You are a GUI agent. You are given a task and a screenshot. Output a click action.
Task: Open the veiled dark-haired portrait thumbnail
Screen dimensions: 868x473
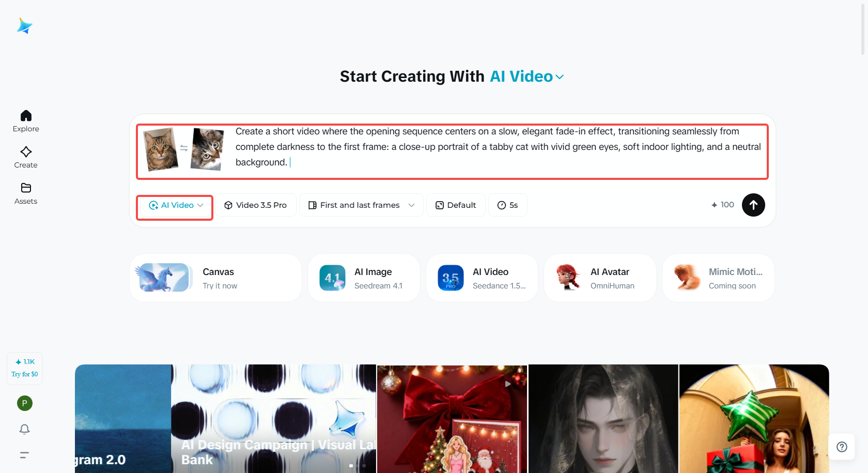pos(603,419)
